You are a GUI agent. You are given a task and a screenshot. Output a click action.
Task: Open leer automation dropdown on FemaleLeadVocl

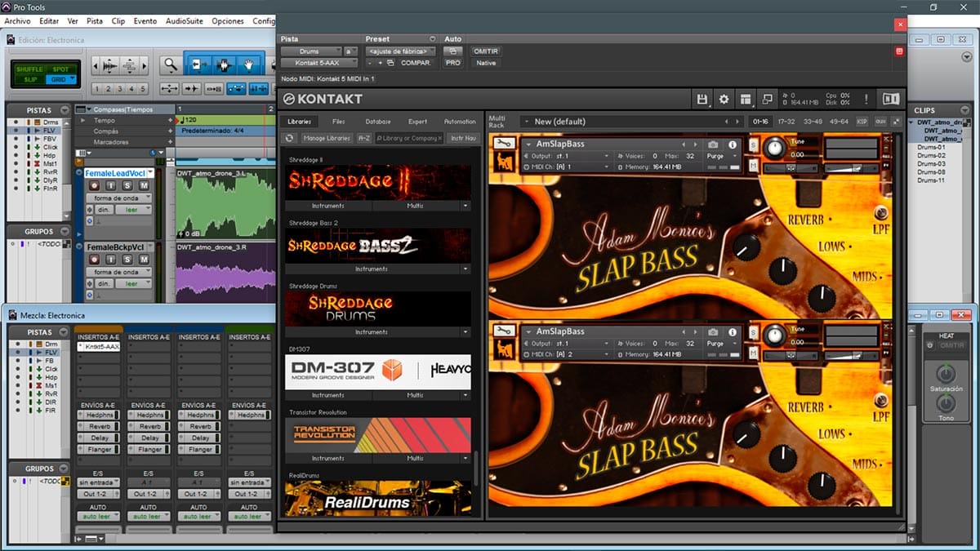[133, 210]
